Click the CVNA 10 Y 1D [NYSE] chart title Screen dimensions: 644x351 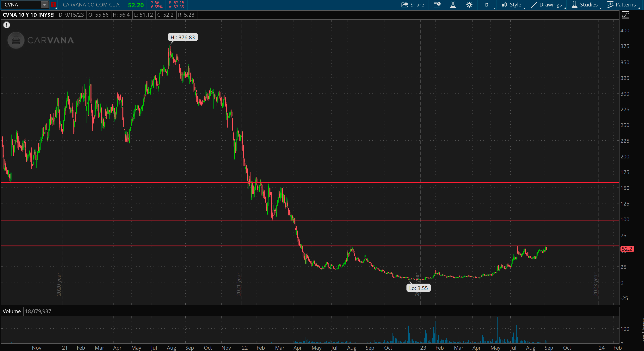pos(29,15)
